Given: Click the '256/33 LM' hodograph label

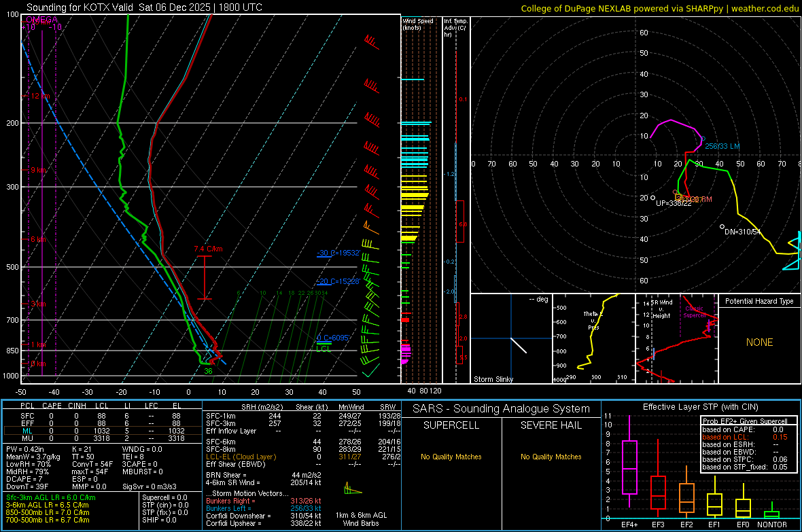Looking at the screenshot, I should pyautogui.click(x=722, y=146).
